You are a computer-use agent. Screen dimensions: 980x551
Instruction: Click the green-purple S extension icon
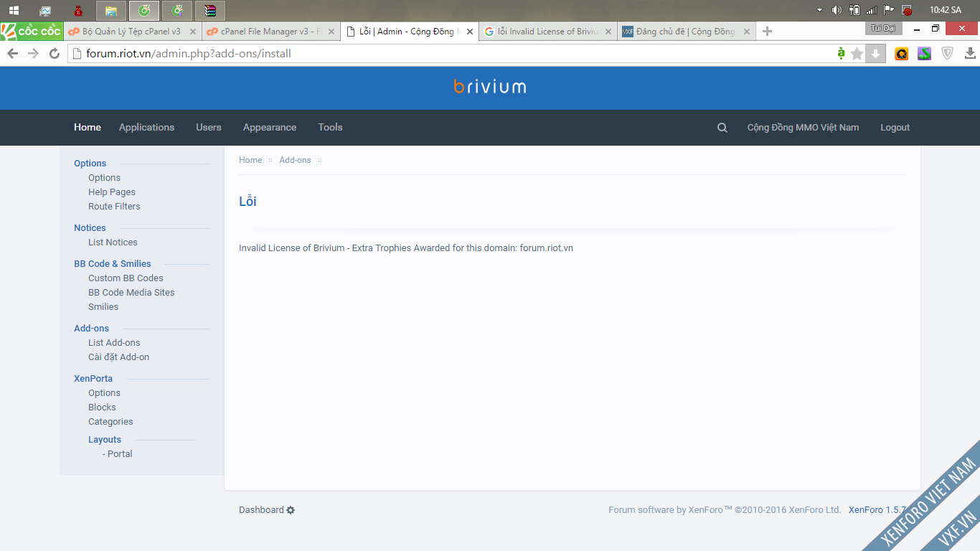pos(924,53)
